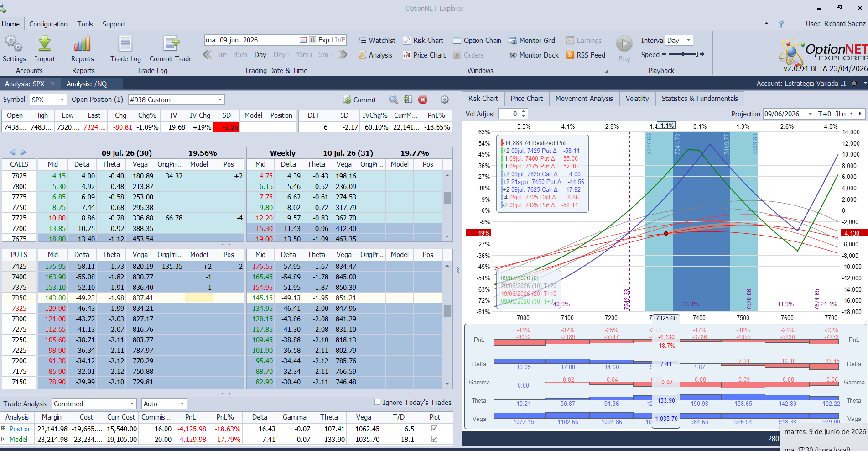Screen dimensions: 868x451
Task: Increase Vol Adjust with up stepper
Action: tap(523, 111)
